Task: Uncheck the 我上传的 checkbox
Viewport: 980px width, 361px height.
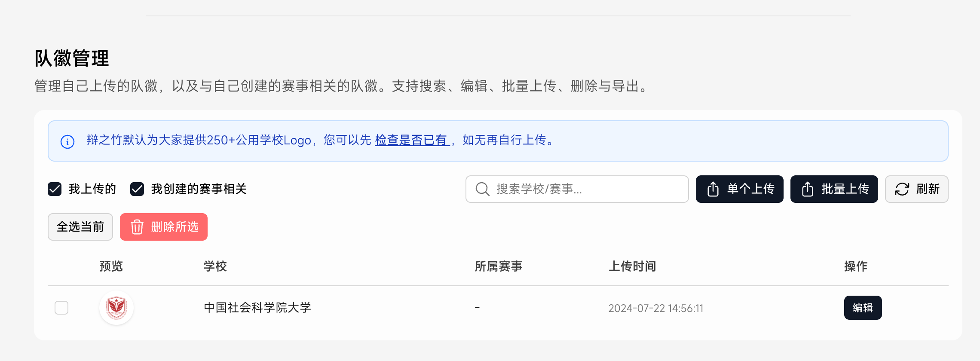Action: [55, 189]
